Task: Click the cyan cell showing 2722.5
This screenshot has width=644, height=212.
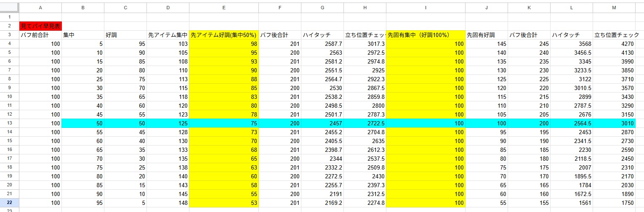Action: pyautogui.click(x=365, y=123)
